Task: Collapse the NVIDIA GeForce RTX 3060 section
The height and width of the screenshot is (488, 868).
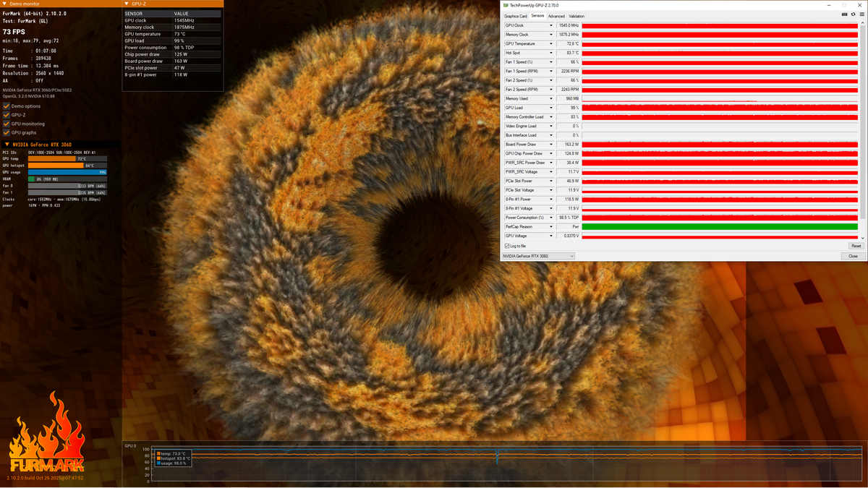Action: point(7,144)
